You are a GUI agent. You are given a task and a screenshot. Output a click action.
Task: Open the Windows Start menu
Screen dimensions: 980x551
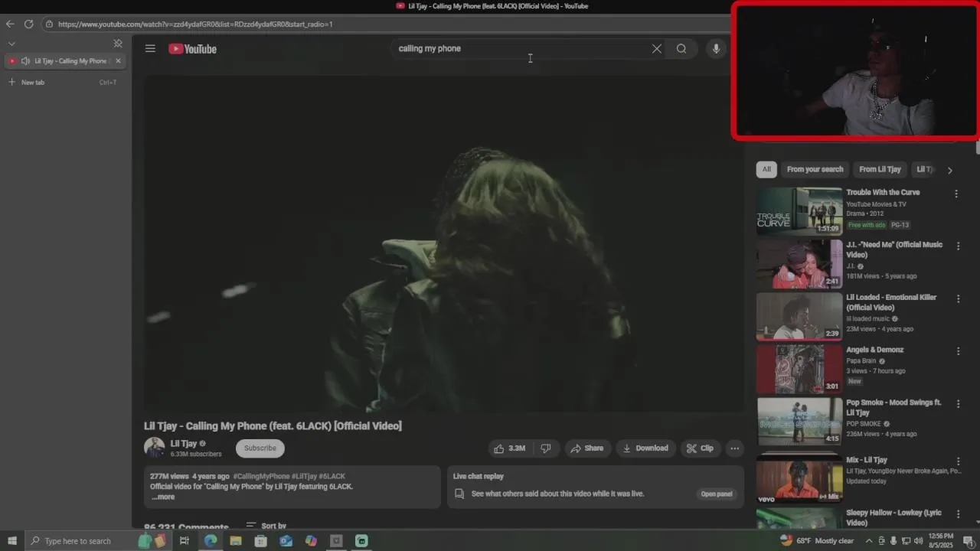click(x=12, y=541)
